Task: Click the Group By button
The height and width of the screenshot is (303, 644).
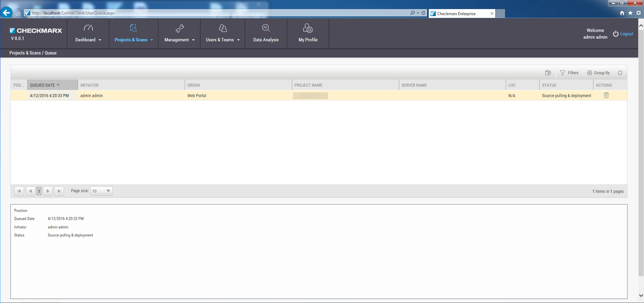Action: click(x=599, y=73)
